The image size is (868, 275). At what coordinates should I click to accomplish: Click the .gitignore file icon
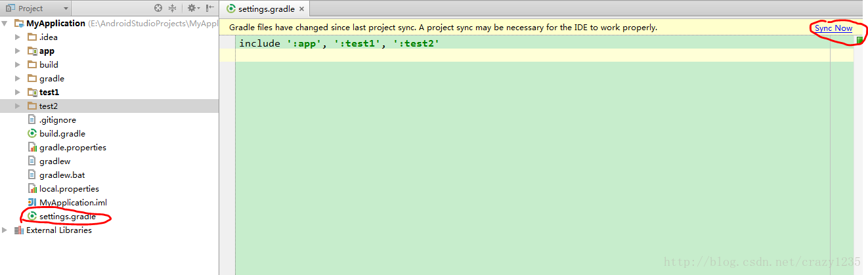pos(32,119)
